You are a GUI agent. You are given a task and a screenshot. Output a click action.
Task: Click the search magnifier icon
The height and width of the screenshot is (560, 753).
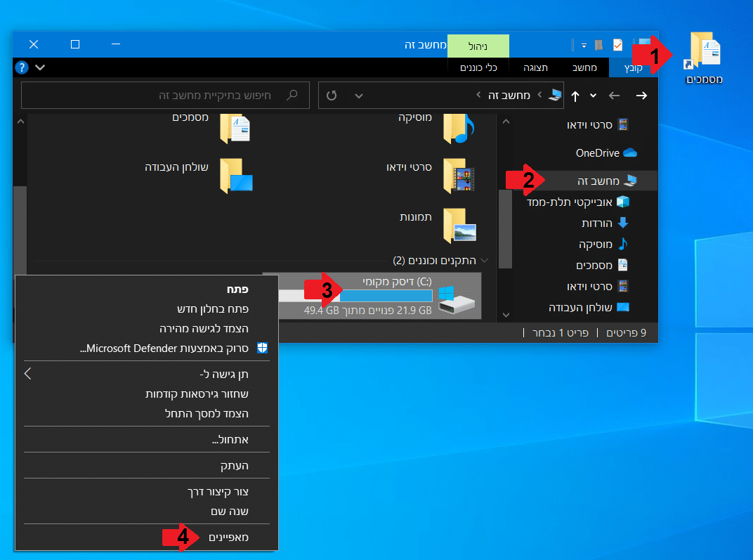[292, 95]
